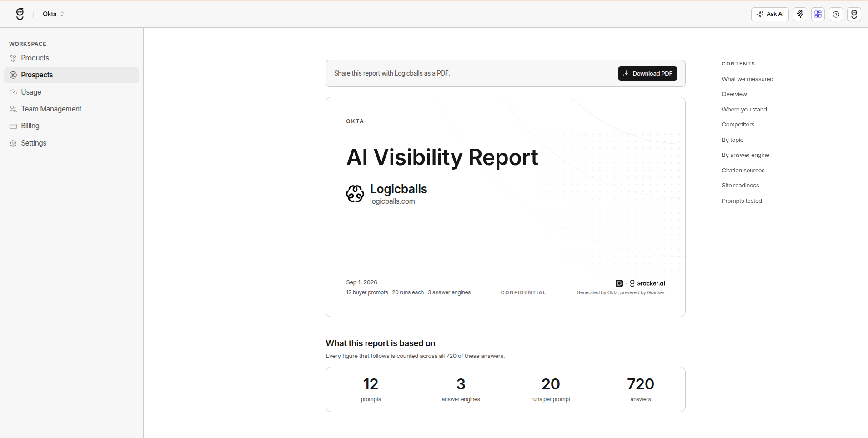Open the grid apps icon in the header
The height and width of the screenshot is (438, 868).
[x=818, y=14]
